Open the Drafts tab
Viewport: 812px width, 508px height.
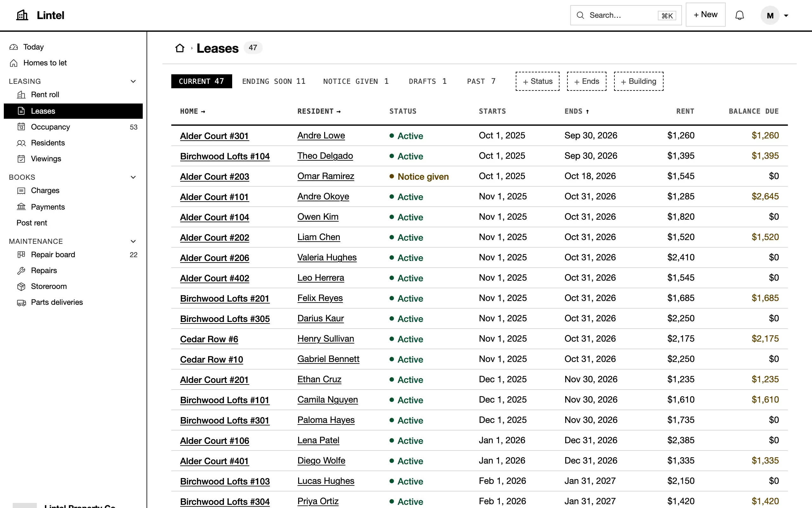428,81
